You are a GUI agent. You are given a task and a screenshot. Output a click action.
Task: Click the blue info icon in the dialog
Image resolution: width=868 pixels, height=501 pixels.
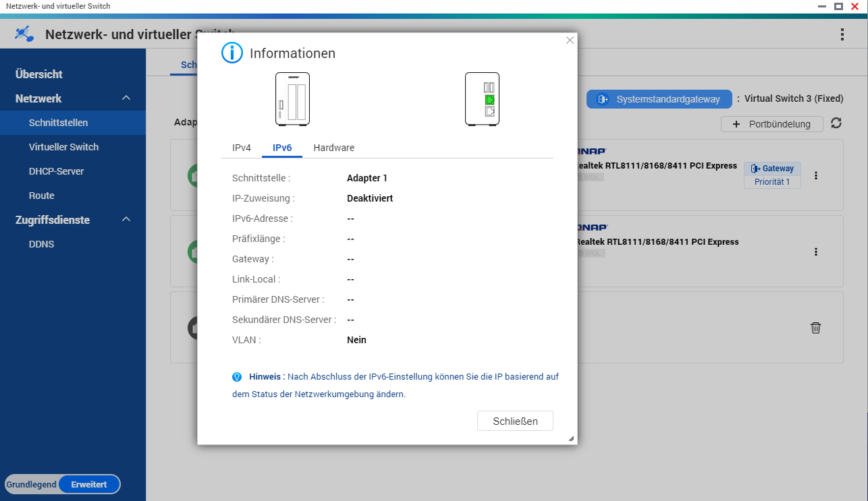[x=232, y=53]
